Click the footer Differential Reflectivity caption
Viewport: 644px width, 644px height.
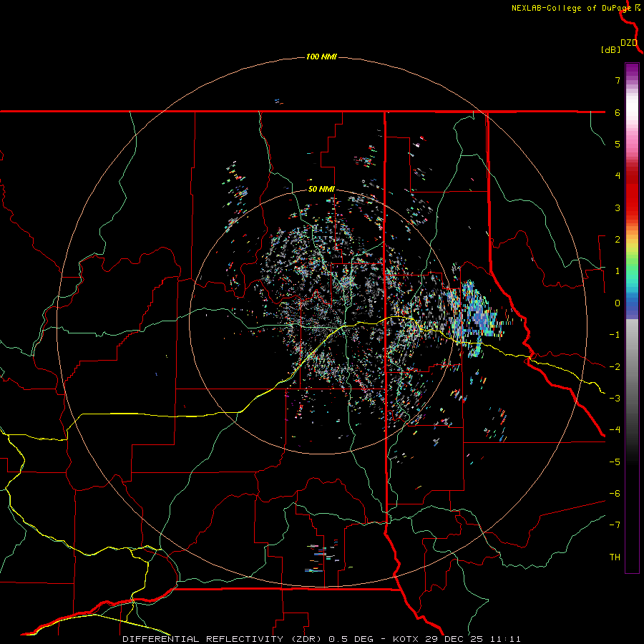point(321,639)
